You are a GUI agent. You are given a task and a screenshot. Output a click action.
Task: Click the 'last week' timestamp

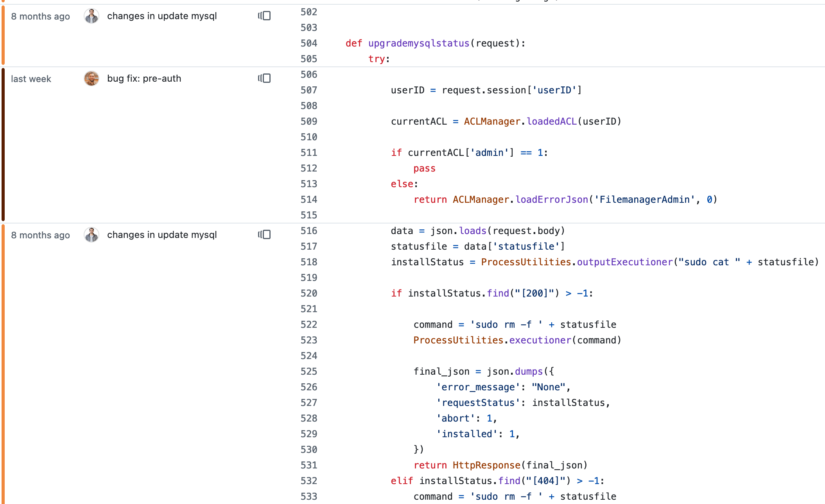click(x=31, y=79)
